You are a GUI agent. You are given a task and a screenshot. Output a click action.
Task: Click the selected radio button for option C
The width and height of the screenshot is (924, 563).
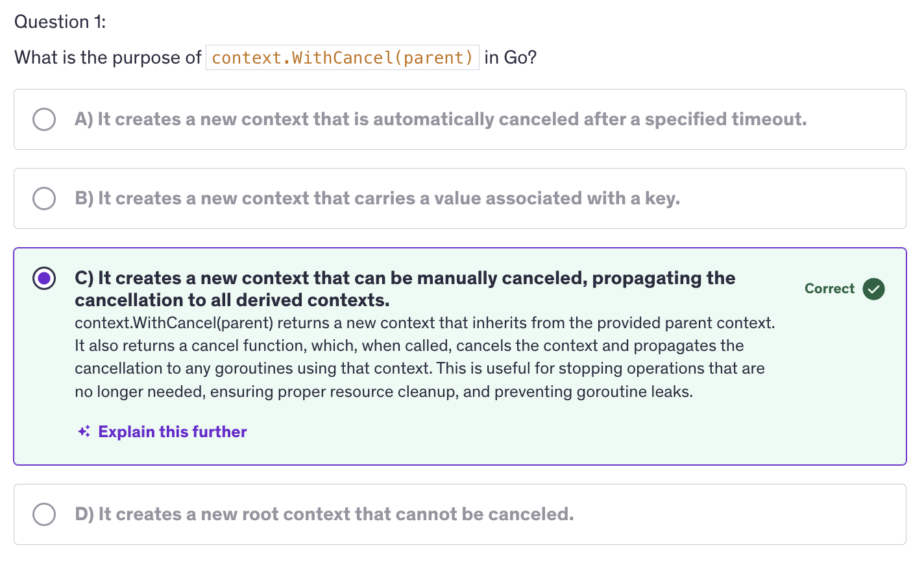[x=44, y=278]
